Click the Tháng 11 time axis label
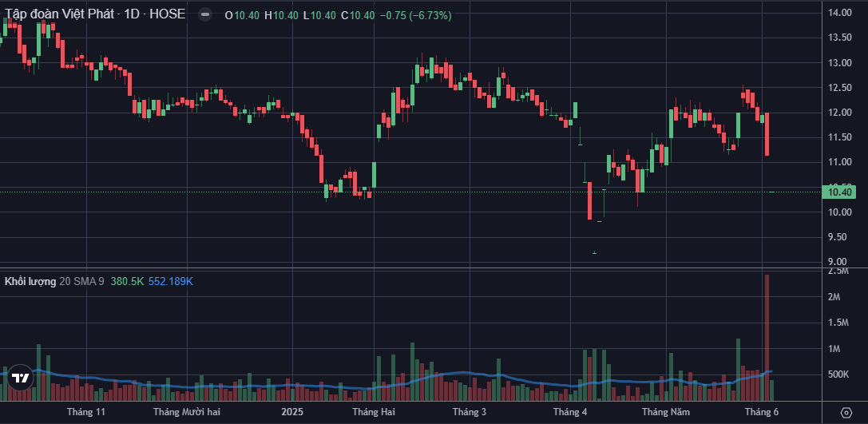Image resolution: width=868 pixels, height=424 pixels. [x=86, y=412]
